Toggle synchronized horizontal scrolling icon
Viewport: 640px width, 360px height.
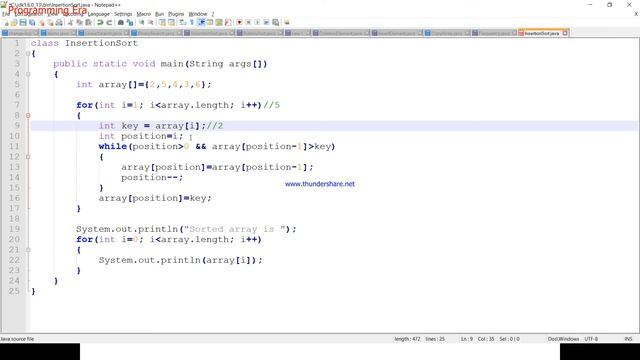[x=171, y=22]
